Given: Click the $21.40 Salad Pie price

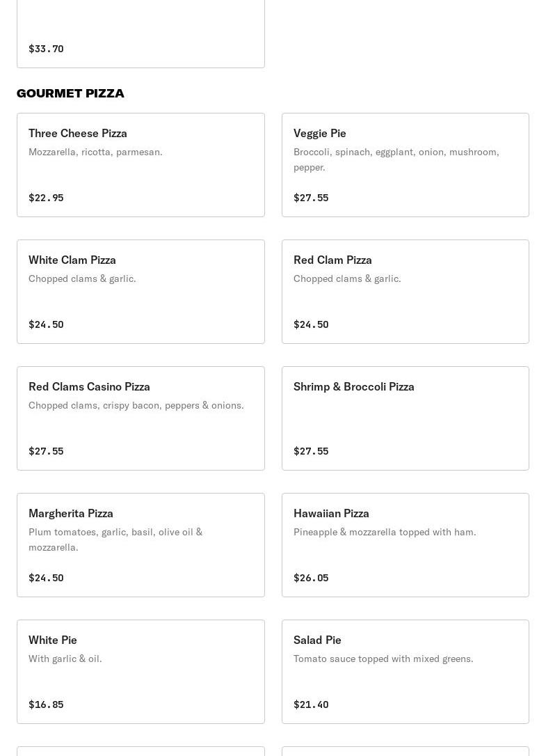Looking at the screenshot, I should point(311,704).
